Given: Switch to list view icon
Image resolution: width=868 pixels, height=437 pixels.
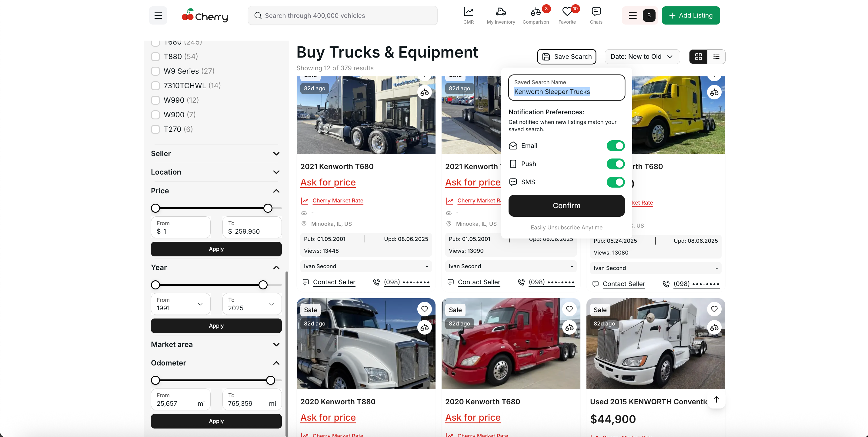Looking at the screenshot, I should click(716, 57).
